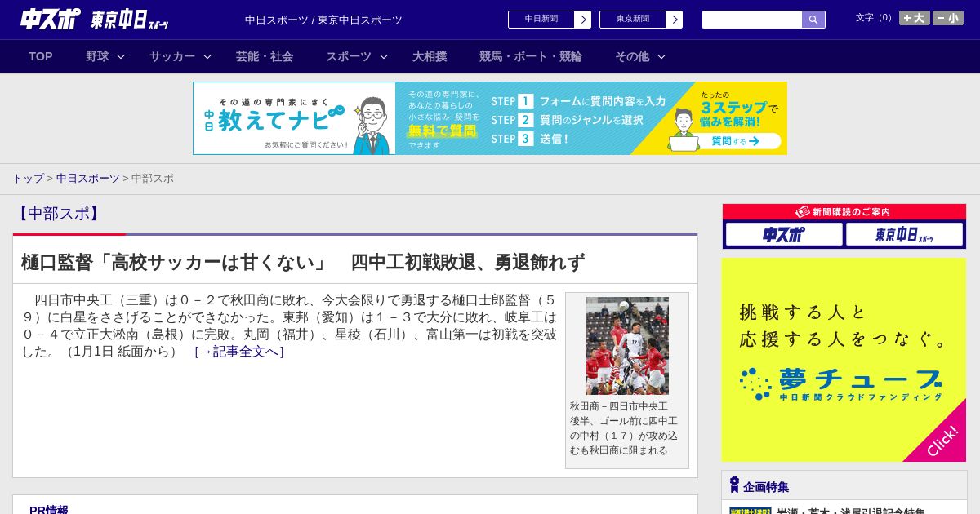
Task: Click the 東京中日スポーツ logo in header
Action: coord(130,20)
